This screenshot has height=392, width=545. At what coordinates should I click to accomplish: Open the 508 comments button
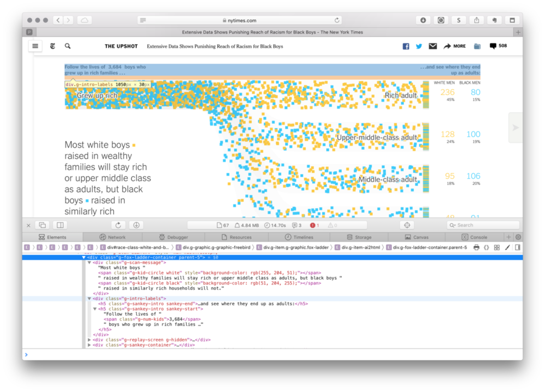[498, 46]
